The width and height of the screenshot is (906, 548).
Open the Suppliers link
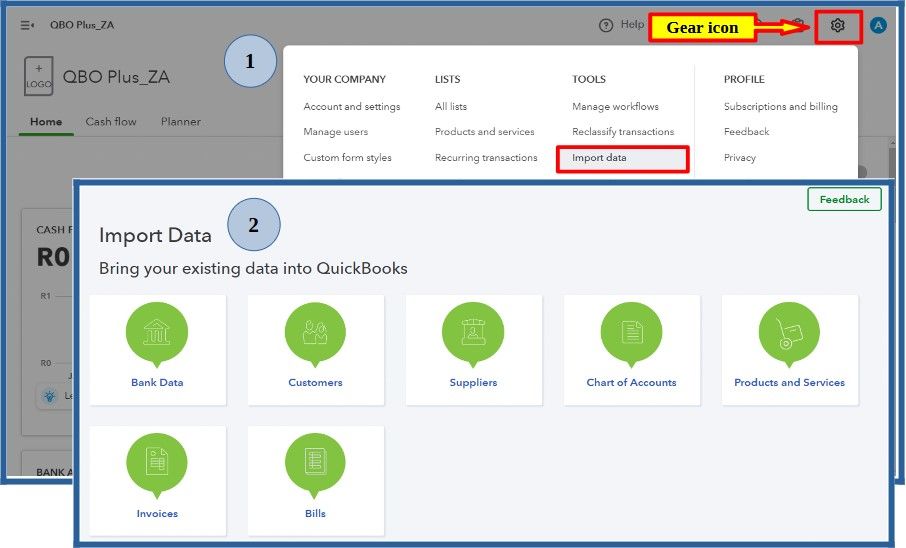[473, 383]
